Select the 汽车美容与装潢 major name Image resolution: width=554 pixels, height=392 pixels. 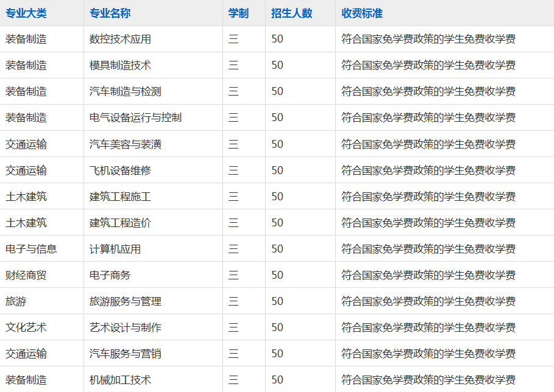pos(126,144)
